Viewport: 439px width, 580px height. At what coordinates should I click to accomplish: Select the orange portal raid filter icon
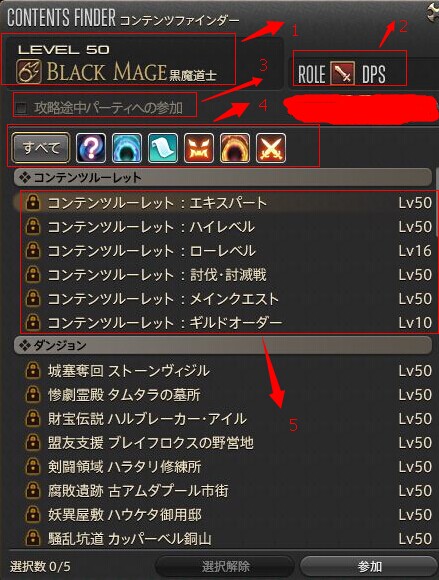(x=235, y=148)
